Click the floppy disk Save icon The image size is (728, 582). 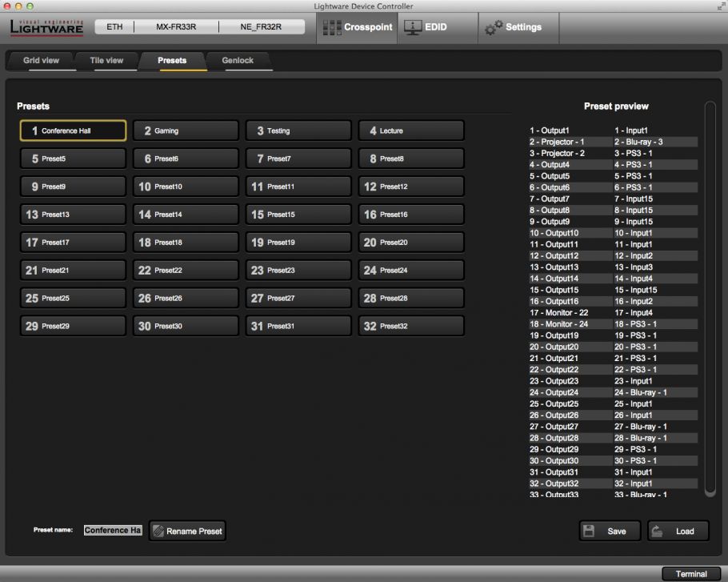pyautogui.click(x=589, y=531)
